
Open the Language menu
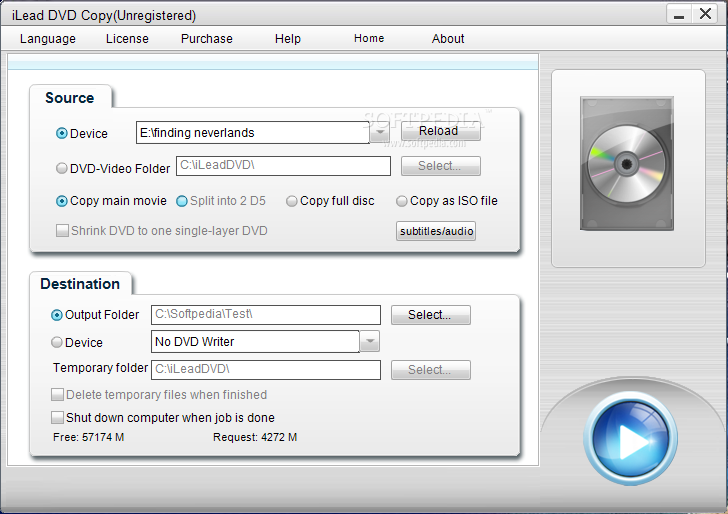[x=48, y=39]
